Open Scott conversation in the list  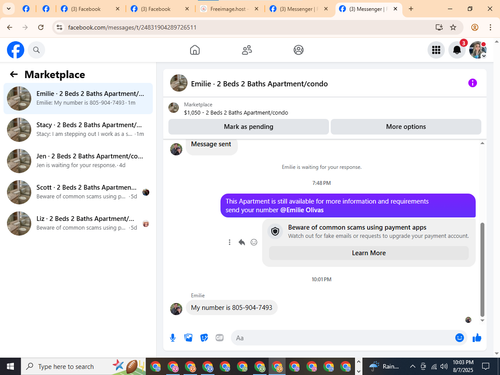coord(78,192)
